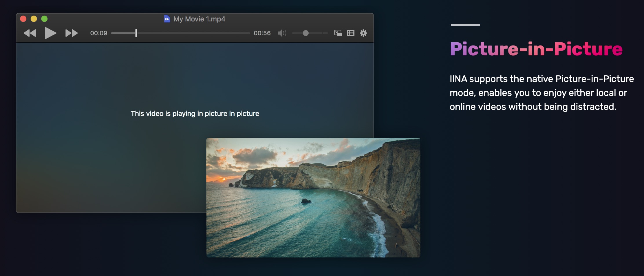
Task: Toggle the Picture-in-Picture icon
Action: click(338, 33)
